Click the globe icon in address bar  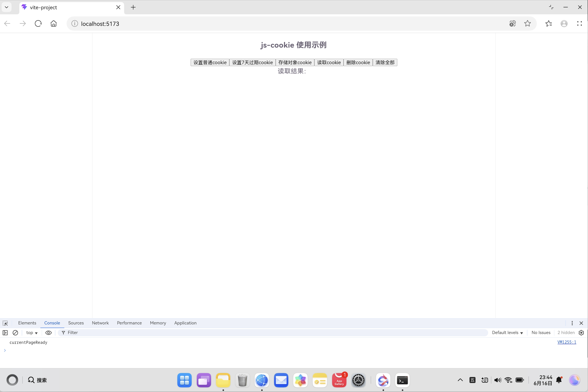coord(513,24)
